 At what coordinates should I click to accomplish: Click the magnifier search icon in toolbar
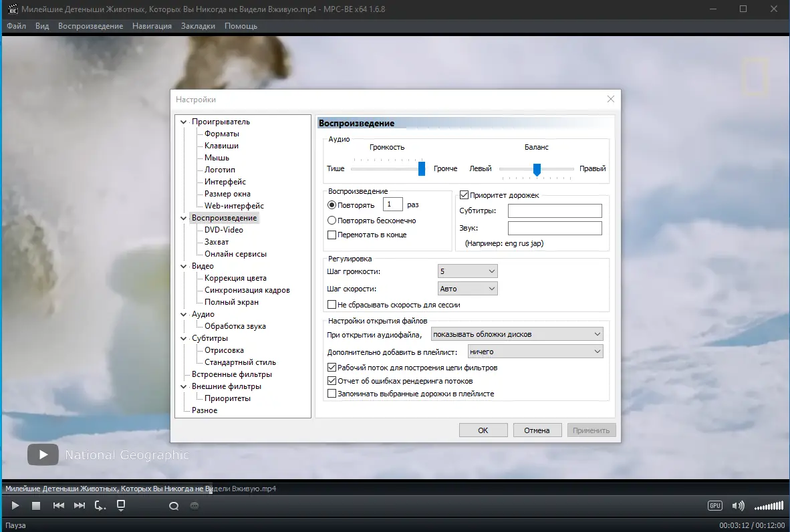[x=173, y=506]
